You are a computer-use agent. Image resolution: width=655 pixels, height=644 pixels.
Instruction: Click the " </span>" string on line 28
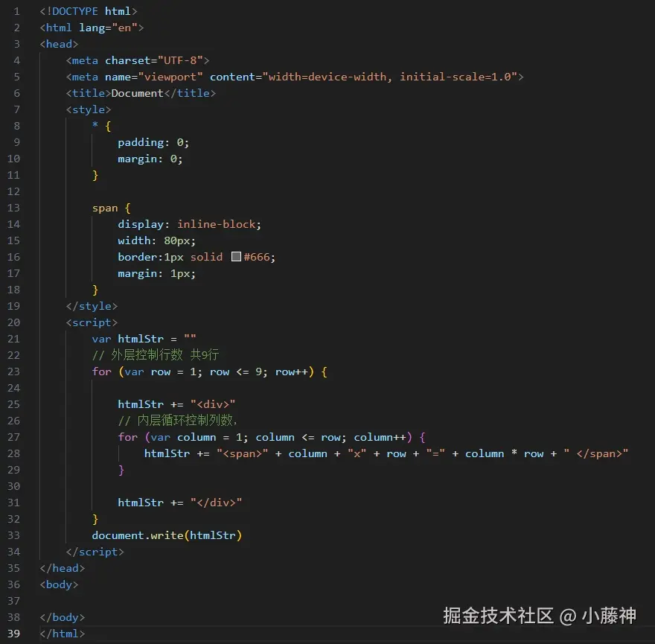[595, 453]
